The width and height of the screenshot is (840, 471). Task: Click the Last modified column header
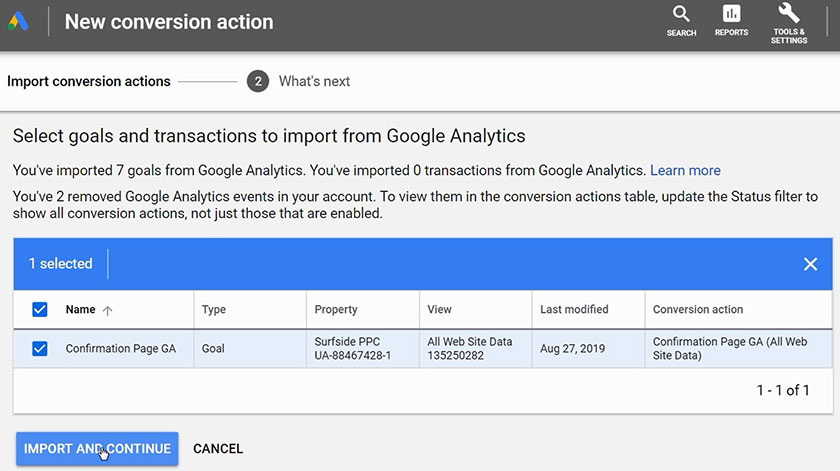574,310
